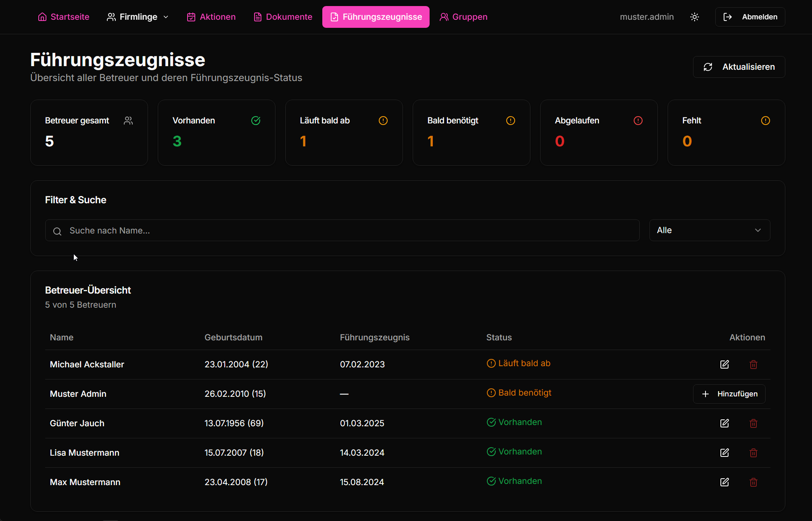This screenshot has height=521, width=812.
Task: Click Hinzufügen for Muster Admin
Action: pyautogui.click(x=729, y=394)
